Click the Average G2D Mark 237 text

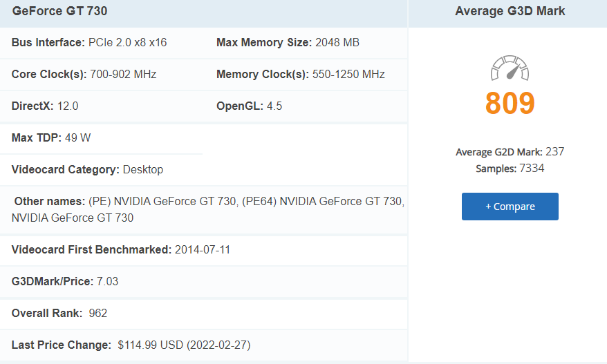click(x=510, y=152)
